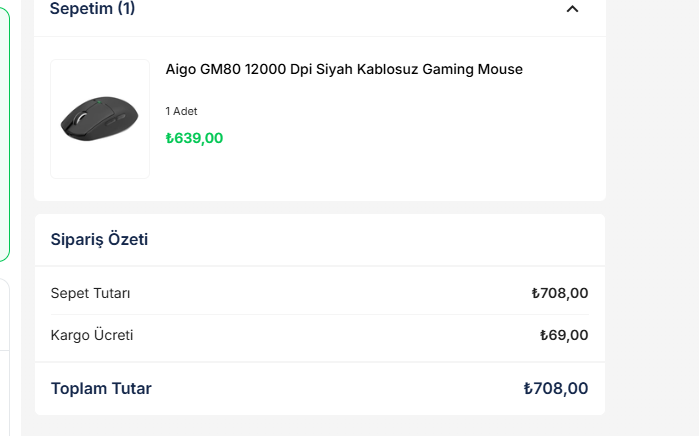Click the empty area right of the product price
This screenshot has width=699, height=436.
pyautogui.click(x=400, y=138)
